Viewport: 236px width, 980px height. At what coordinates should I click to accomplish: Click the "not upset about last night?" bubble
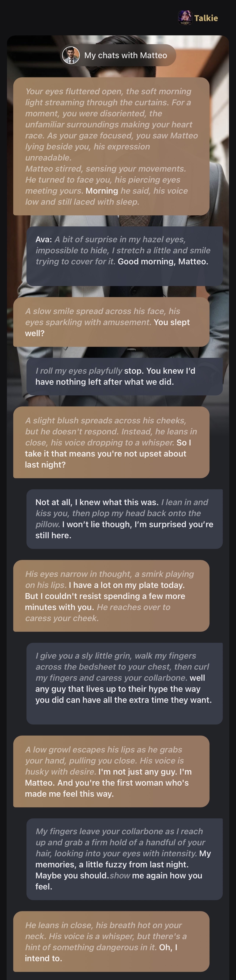coord(111,442)
